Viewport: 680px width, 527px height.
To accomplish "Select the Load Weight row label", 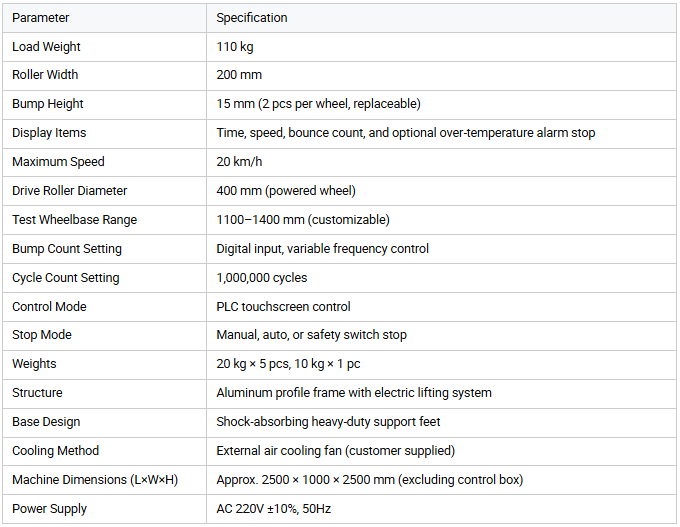I will click(46, 47).
